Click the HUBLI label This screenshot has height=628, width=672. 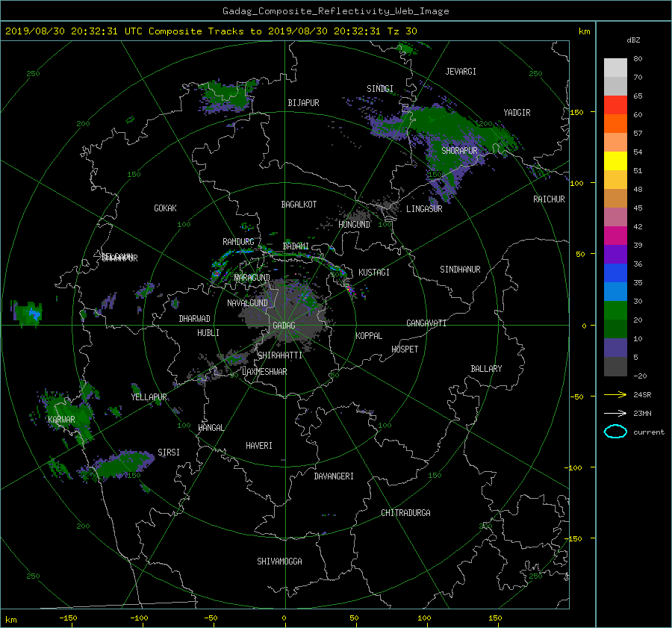tap(208, 333)
